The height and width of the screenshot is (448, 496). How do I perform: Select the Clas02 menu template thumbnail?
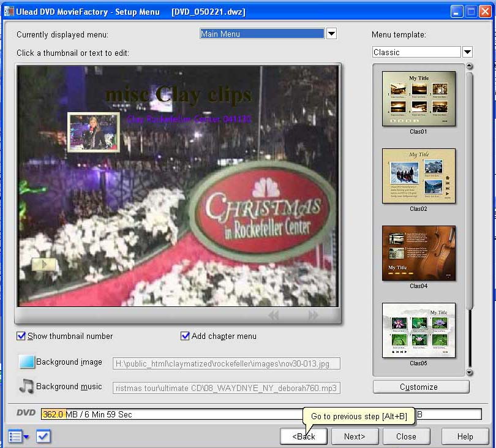click(x=418, y=176)
